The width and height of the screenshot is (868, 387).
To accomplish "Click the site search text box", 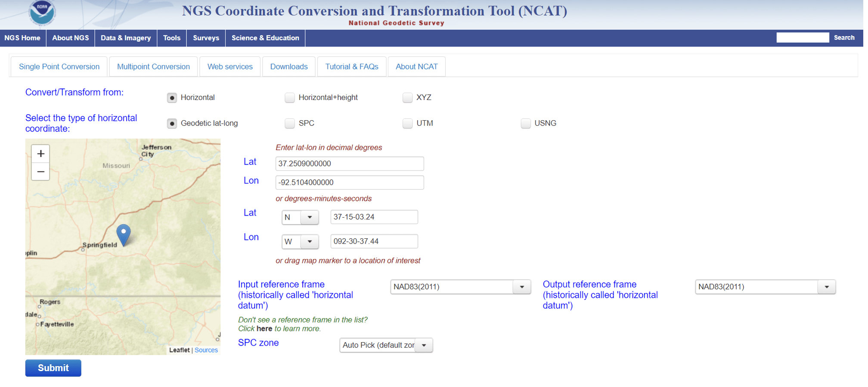I will click(803, 37).
